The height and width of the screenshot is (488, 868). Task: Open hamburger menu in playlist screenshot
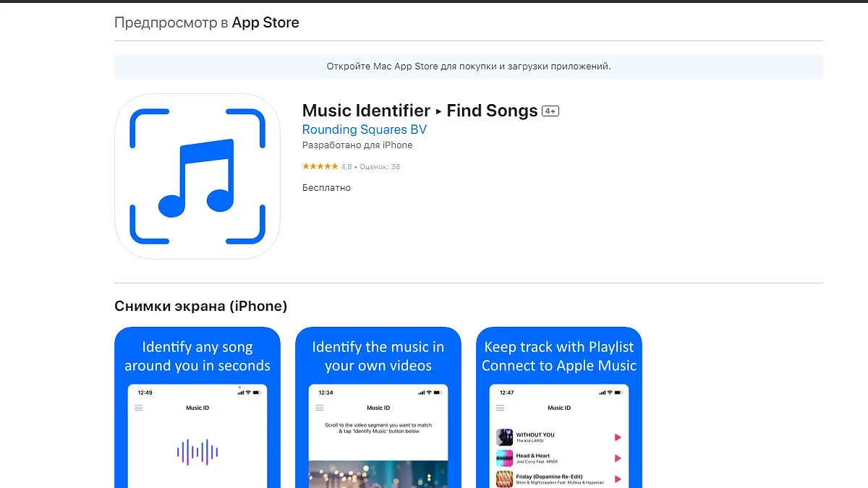(x=501, y=408)
